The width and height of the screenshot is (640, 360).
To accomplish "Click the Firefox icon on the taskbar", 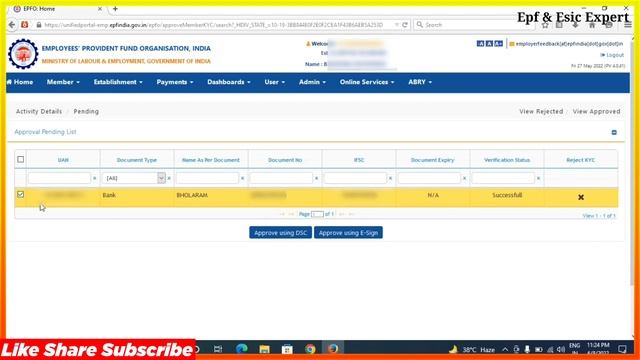I will click(x=333, y=349).
